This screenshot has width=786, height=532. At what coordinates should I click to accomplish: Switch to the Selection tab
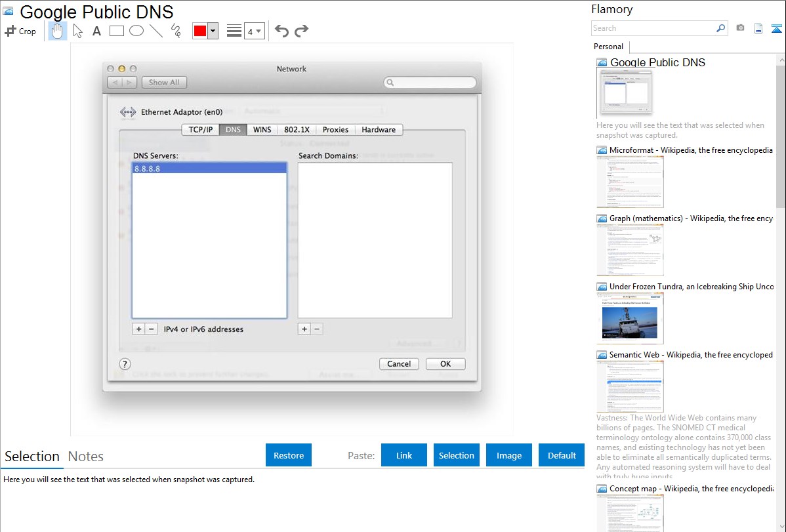point(32,457)
